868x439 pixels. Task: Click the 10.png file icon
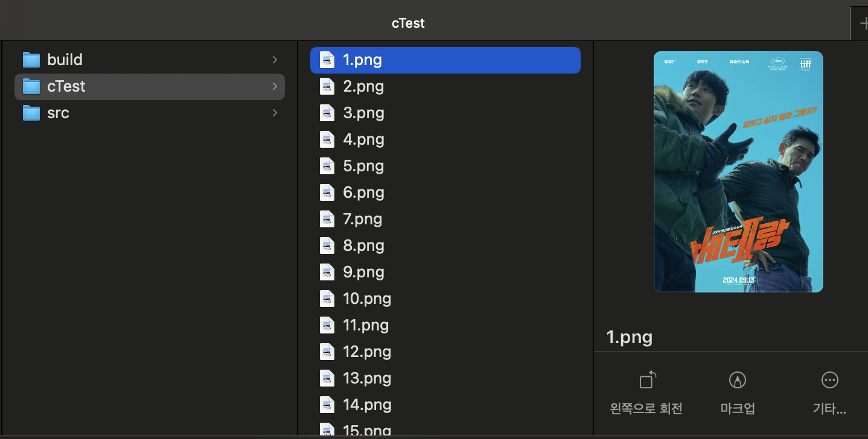327,298
